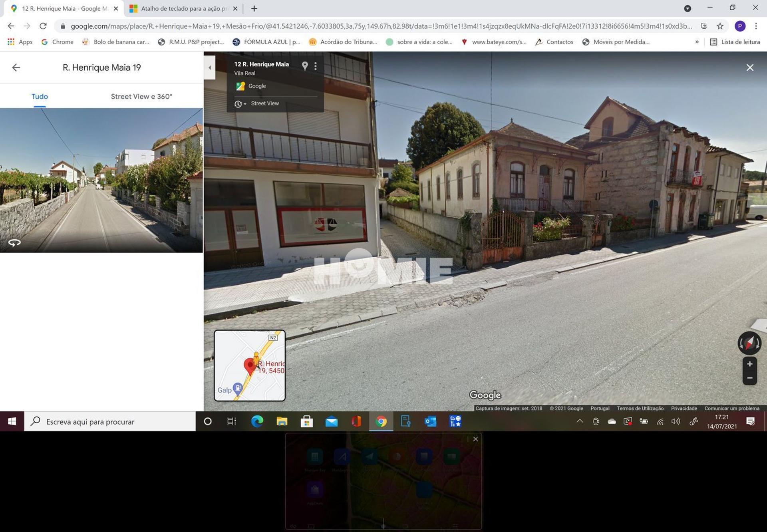Mute the speaker icon in the system tray
Viewport: 767px width, 532px height.
click(x=676, y=421)
